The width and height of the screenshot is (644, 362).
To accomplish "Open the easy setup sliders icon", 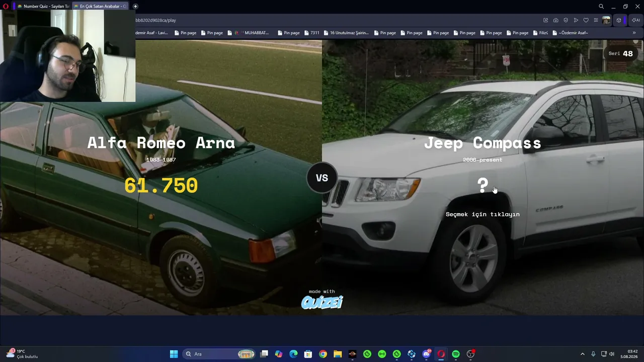I will pos(596,20).
